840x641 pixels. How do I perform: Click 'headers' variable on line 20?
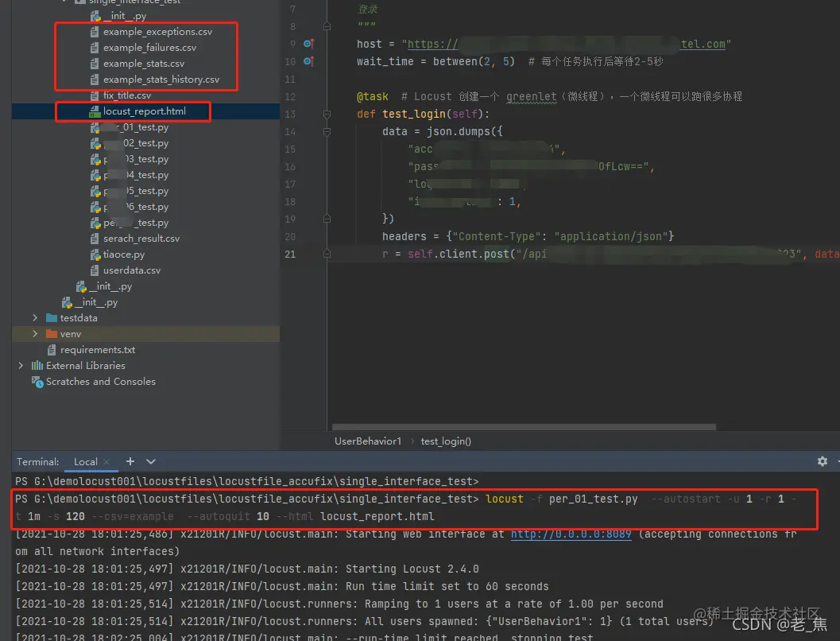(404, 236)
